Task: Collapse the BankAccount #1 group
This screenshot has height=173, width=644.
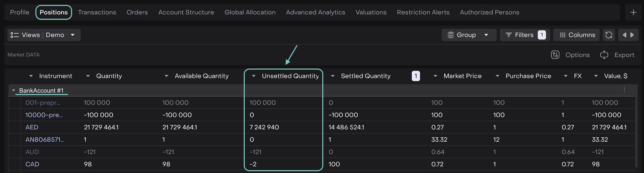Action: (x=14, y=90)
